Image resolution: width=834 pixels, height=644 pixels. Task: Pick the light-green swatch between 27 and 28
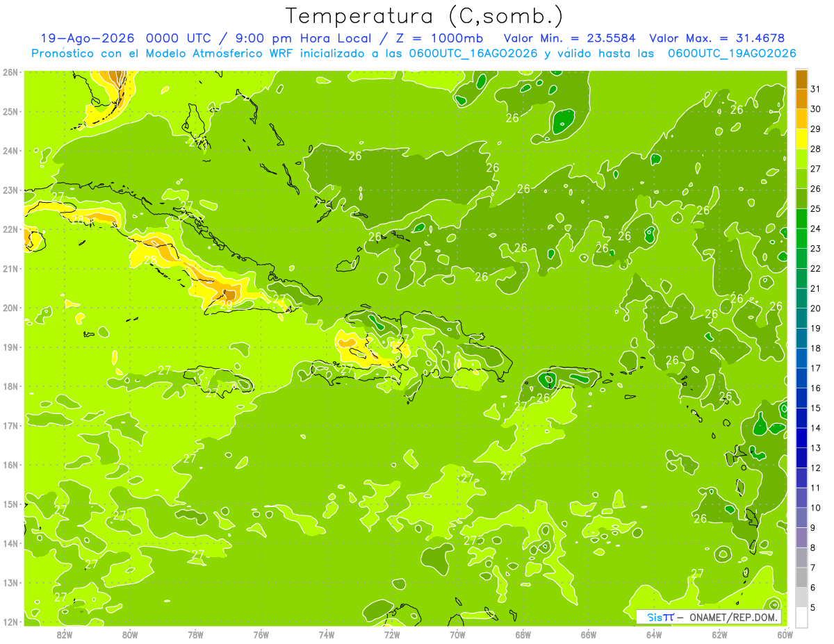tap(801, 159)
